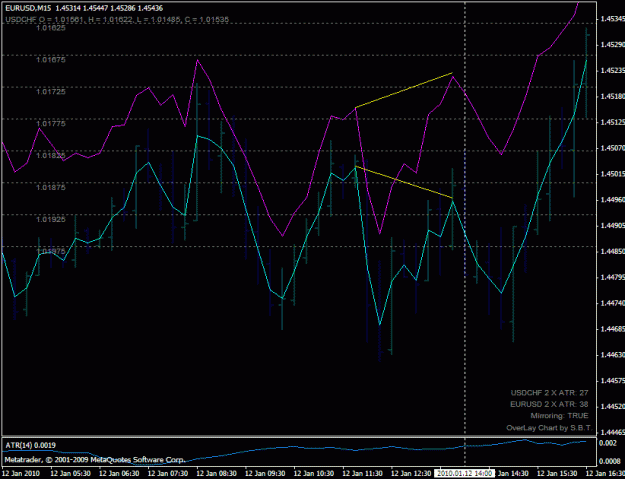The image size is (625, 479).
Task: Select the upper yellow trend line on magenta curve
Action: click(x=404, y=90)
